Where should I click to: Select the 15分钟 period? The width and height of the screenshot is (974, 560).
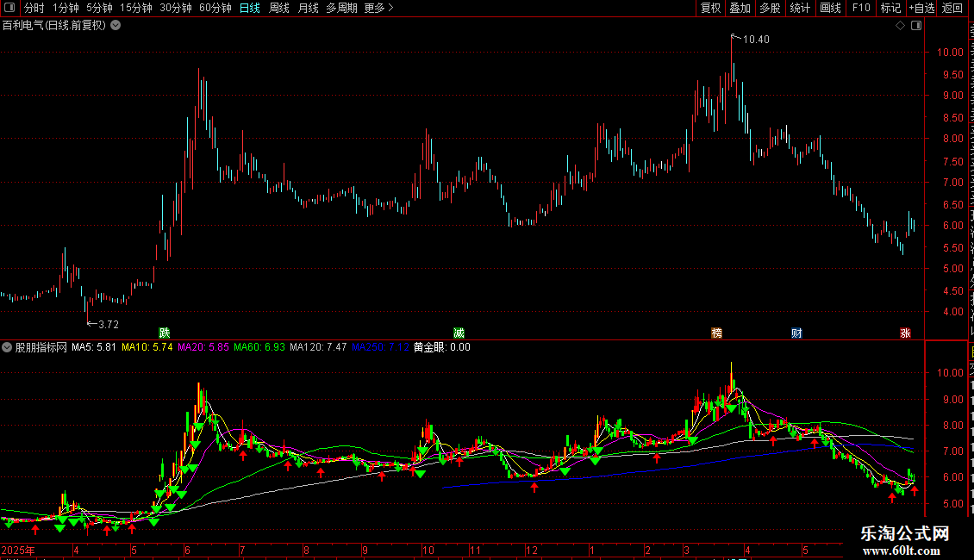click(136, 8)
